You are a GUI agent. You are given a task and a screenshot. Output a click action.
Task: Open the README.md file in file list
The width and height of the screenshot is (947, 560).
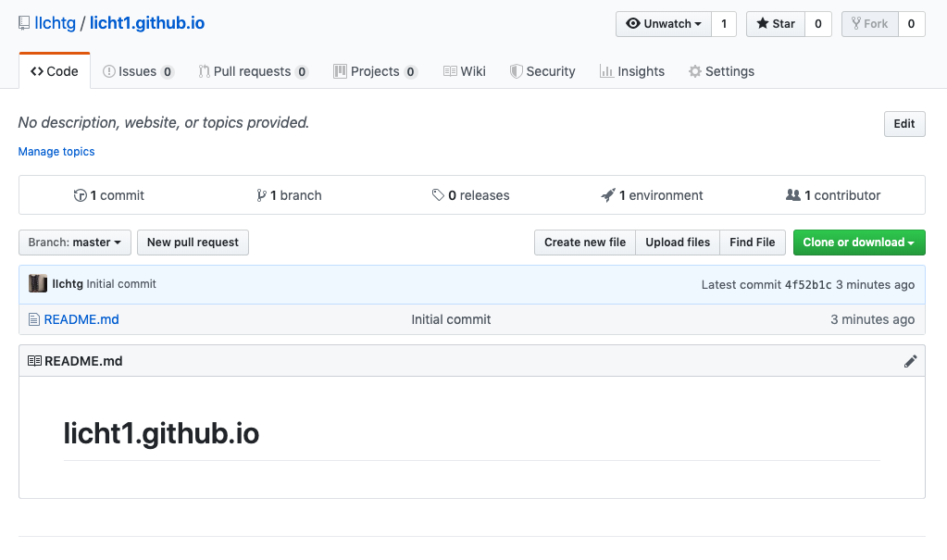click(81, 319)
